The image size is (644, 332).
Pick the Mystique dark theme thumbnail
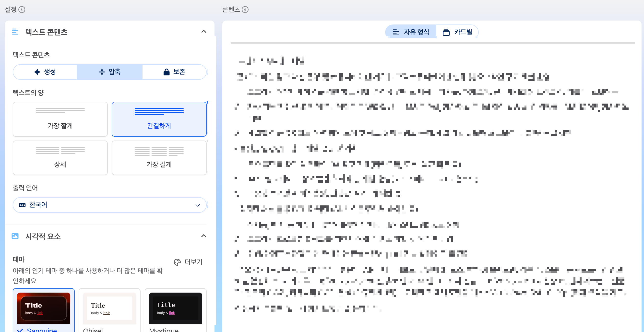176,308
